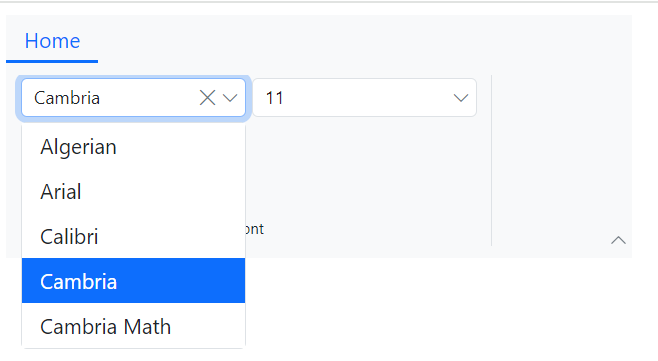Choose Algerian from the font list
Viewport: 658px width, 361px height.
pos(133,147)
